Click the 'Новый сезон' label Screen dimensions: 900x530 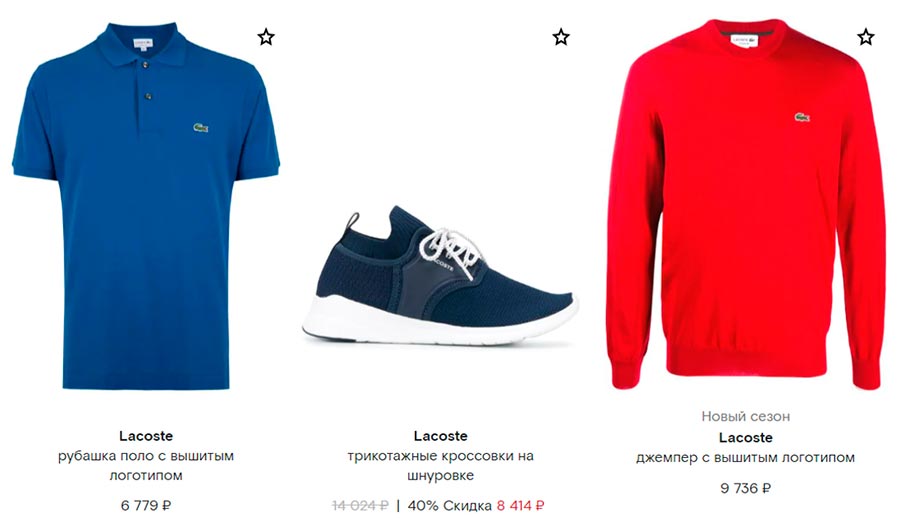[746, 416]
